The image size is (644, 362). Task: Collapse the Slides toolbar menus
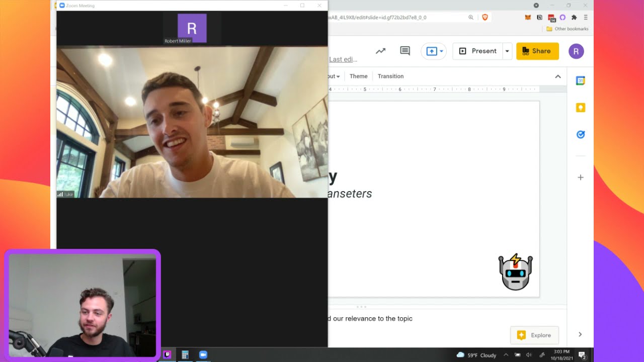point(558,76)
